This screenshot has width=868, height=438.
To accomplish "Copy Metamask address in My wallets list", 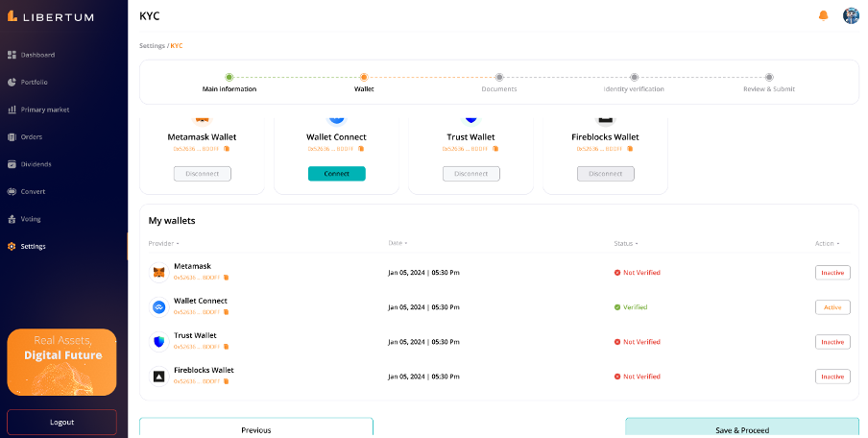I will coord(226,278).
